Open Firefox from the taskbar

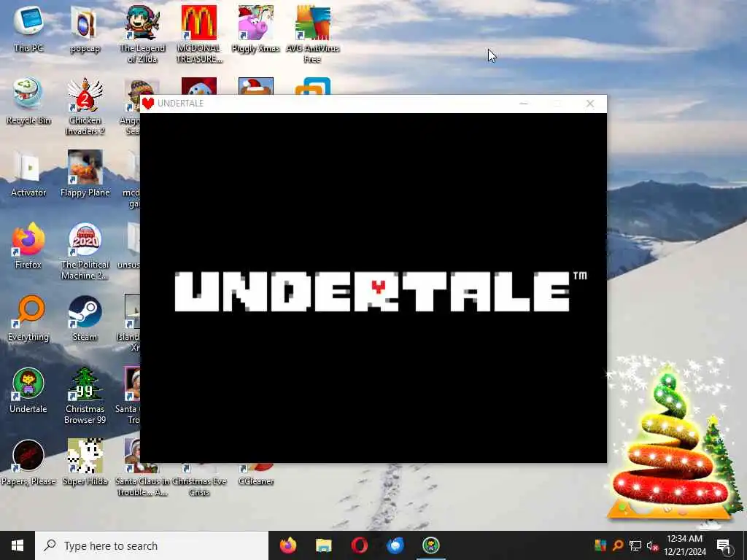[x=287, y=545]
